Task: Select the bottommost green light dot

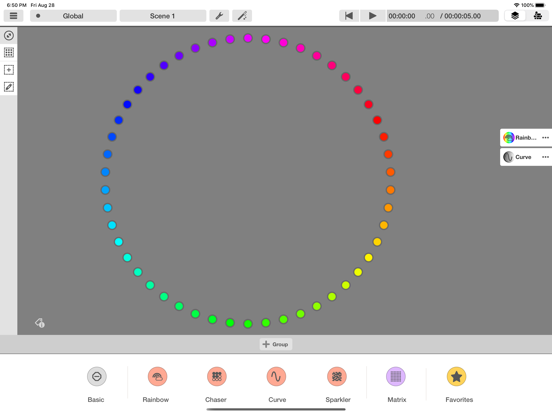Action: point(248,324)
